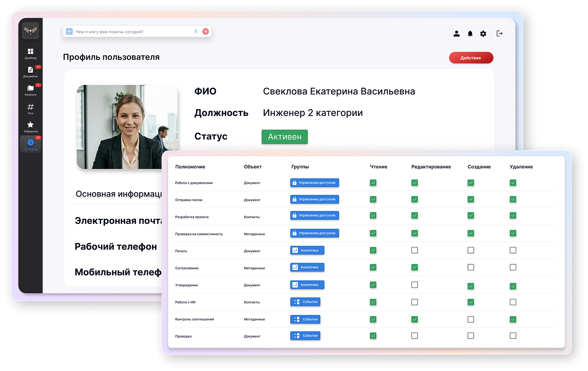
Task: Enable Создание for Согласование
Action: (471, 268)
